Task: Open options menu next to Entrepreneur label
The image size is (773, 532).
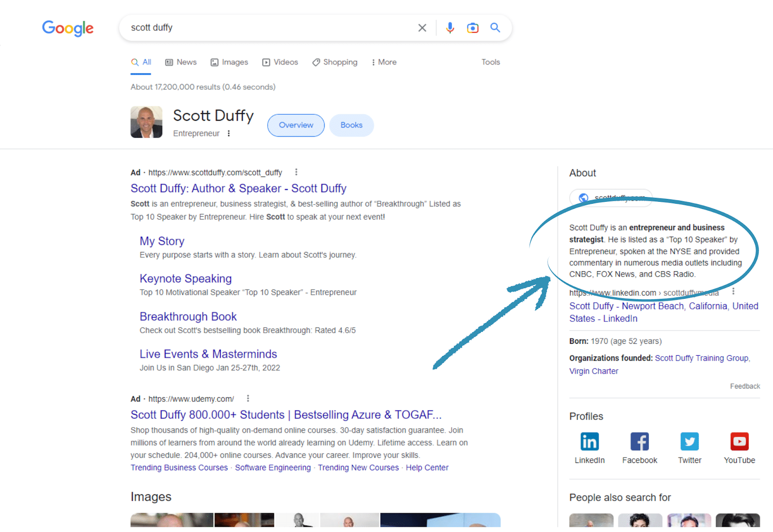Action: pos(229,133)
